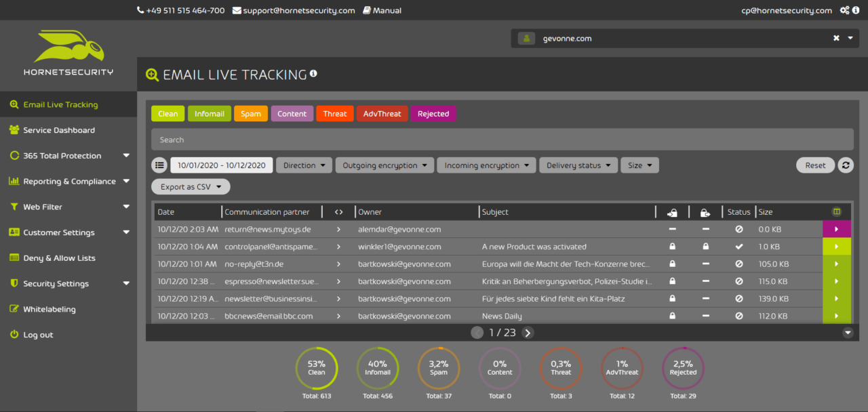The image size is (868, 412).
Task: Click into the Search input field
Action: (x=502, y=140)
